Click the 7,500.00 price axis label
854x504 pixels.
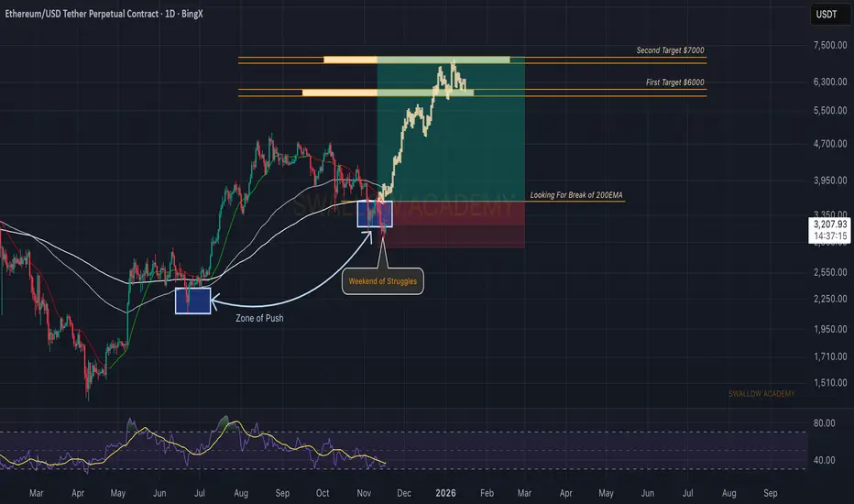(x=830, y=45)
